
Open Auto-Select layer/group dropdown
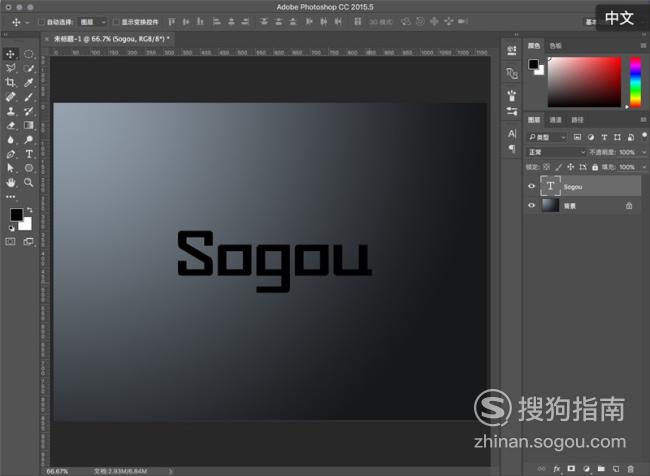click(x=93, y=22)
